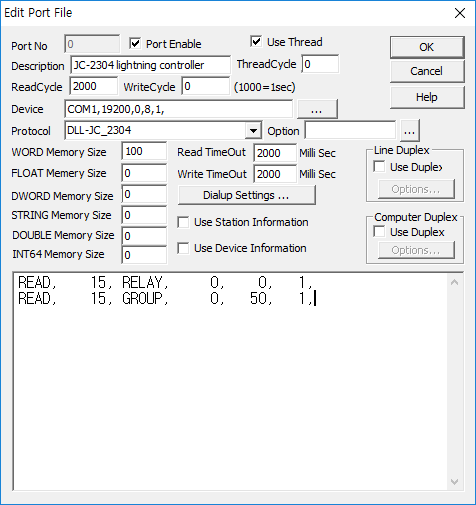Uncheck the Use Thread checkbox
Viewport: 476px width, 505px height.
256,42
